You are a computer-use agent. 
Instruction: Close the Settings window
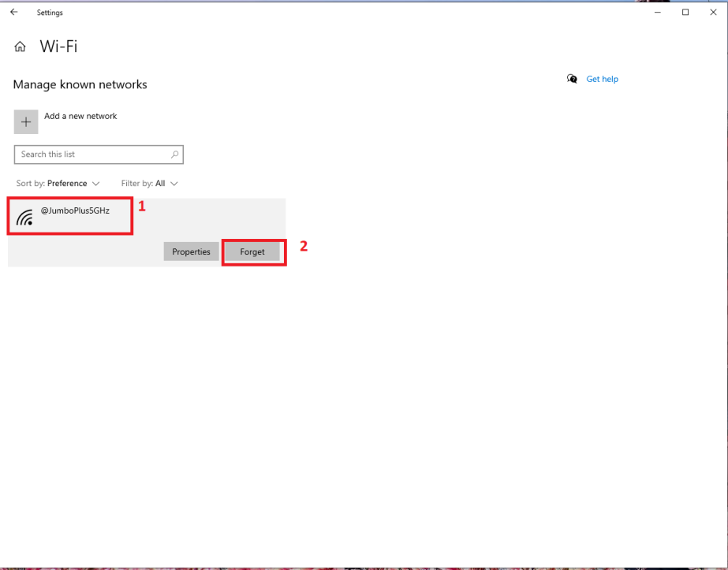pyautogui.click(x=713, y=12)
